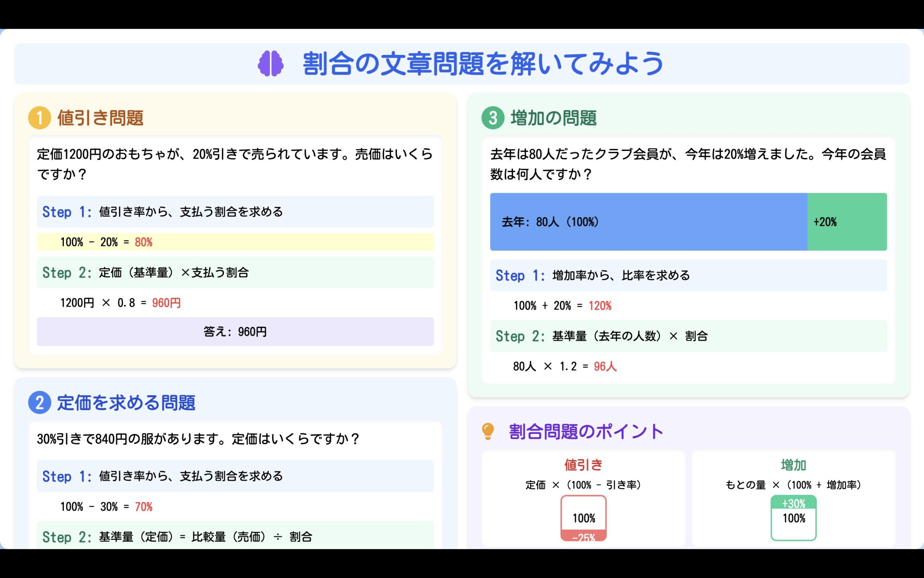Click the purple brain icon in the title
The height and width of the screenshot is (578, 924).
[x=271, y=64]
